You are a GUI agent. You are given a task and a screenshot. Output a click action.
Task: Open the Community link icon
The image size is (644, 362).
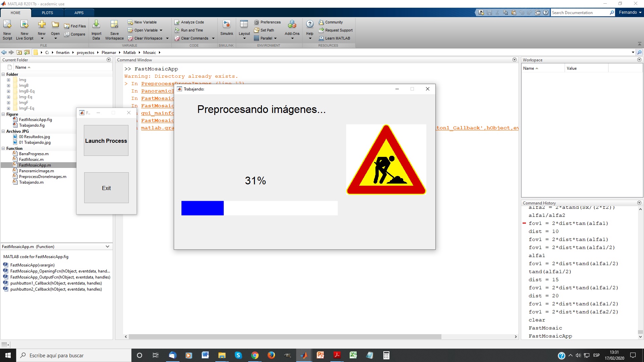[x=321, y=22]
